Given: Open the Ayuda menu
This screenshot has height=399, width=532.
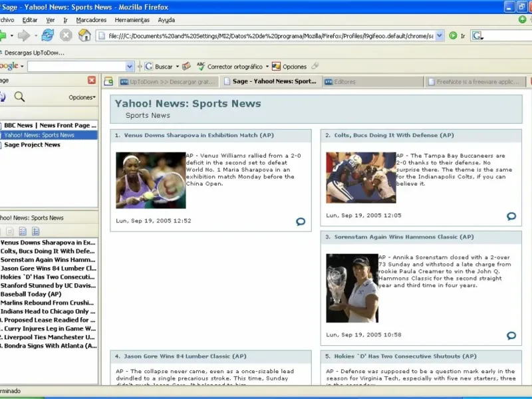Looking at the screenshot, I should tap(166, 20).
